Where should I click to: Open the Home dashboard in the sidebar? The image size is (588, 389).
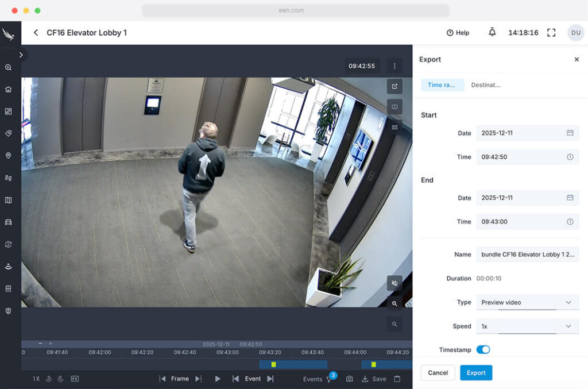tap(8, 89)
